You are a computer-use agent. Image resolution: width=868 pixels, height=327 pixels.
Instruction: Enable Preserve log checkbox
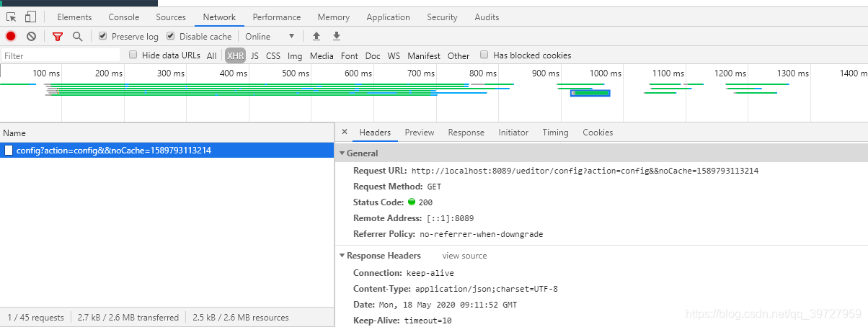tap(103, 36)
